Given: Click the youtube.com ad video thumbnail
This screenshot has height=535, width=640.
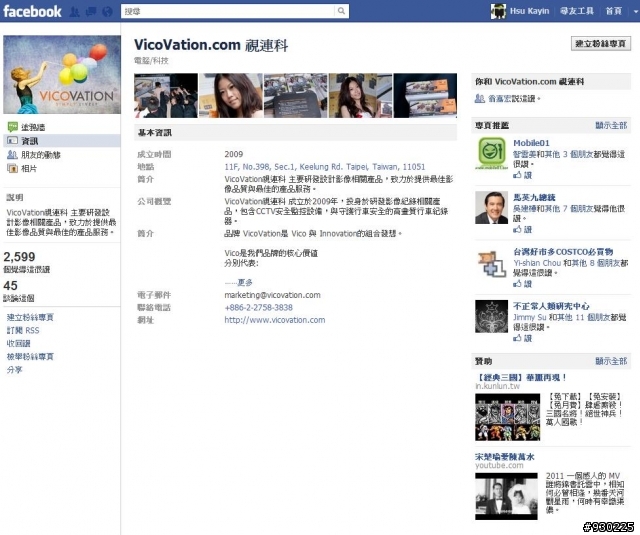Looking at the screenshot, I should tap(506, 496).
